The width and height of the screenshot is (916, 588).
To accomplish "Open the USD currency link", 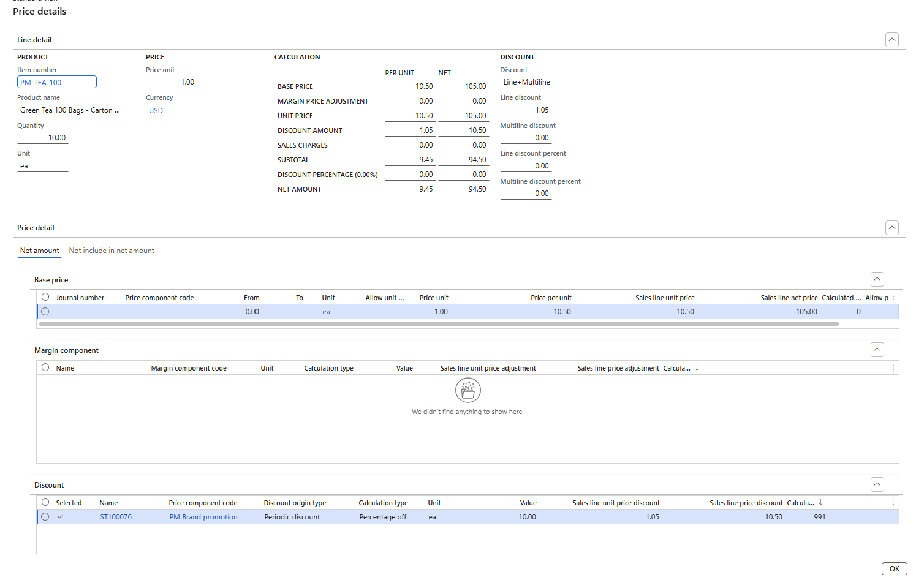I will [x=156, y=111].
